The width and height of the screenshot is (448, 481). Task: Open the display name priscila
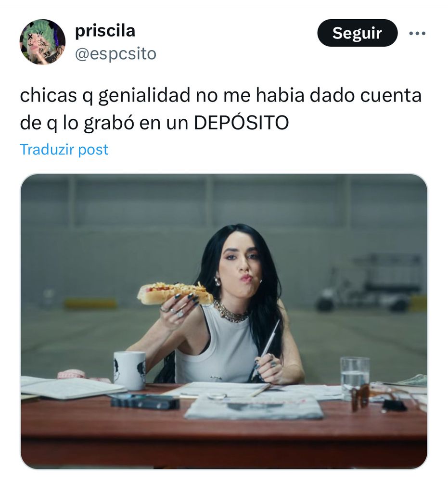[105, 31]
